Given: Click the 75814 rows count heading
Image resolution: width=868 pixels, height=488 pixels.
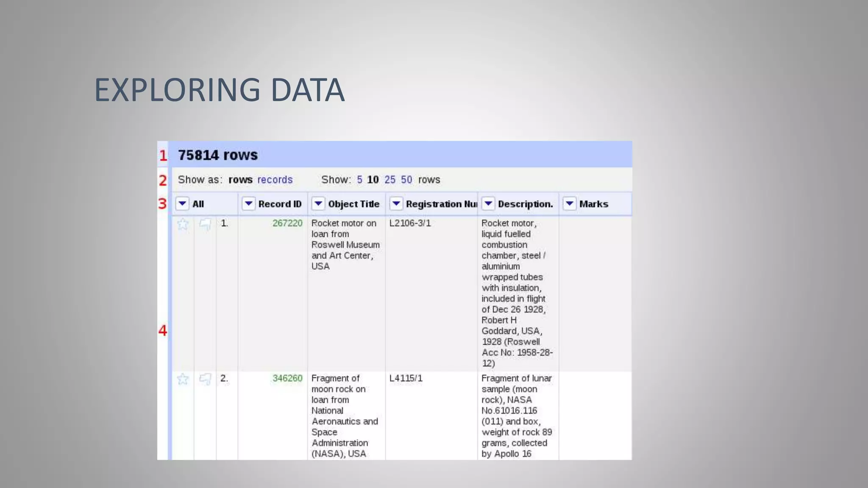Looking at the screenshot, I should coord(217,155).
